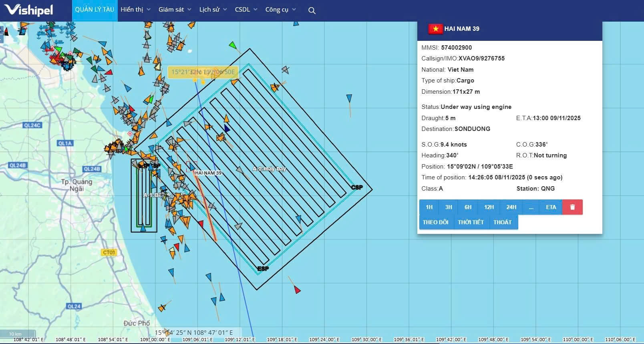This screenshot has width=644, height=344.
Task: Open the CSDL dropdown menu
Action: click(x=246, y=10)
